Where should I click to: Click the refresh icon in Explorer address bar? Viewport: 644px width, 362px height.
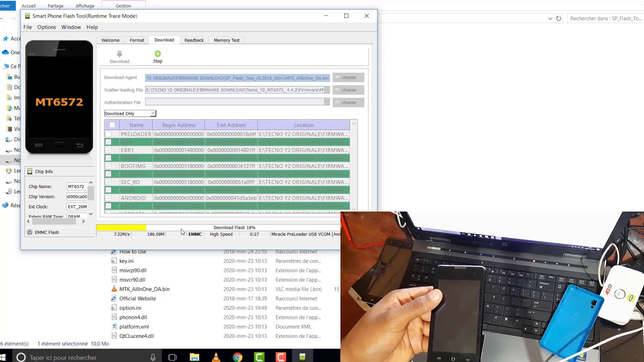pyautogui.click(x=558, y=19)
